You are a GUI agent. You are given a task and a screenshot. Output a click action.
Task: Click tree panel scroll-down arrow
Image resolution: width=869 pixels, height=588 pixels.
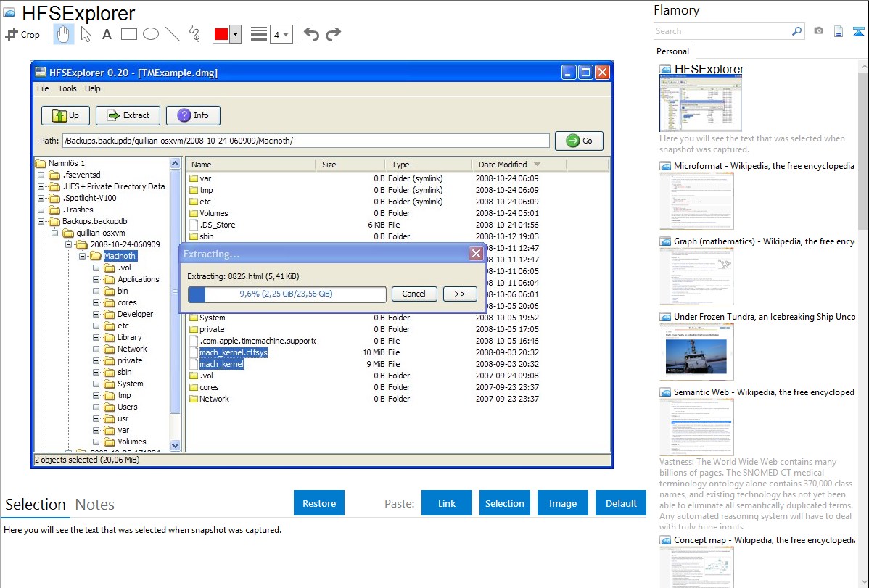coord(175,445)
